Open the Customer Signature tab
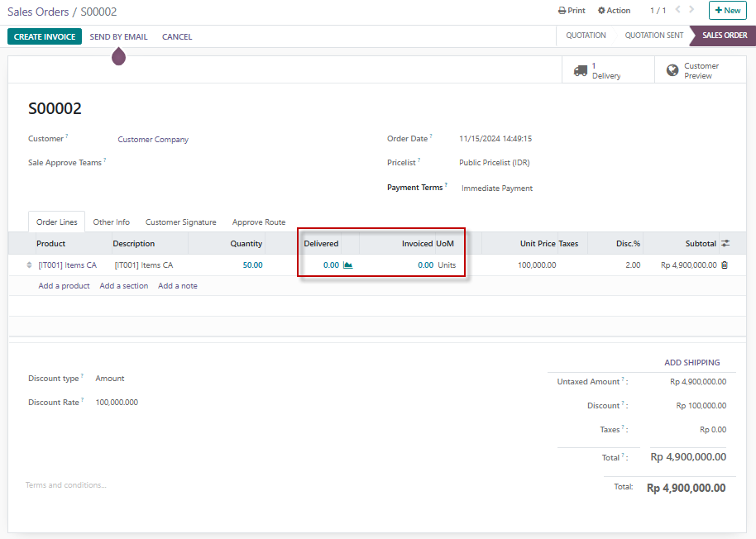This screenshot has width=756, height=539. click(181, 222)
